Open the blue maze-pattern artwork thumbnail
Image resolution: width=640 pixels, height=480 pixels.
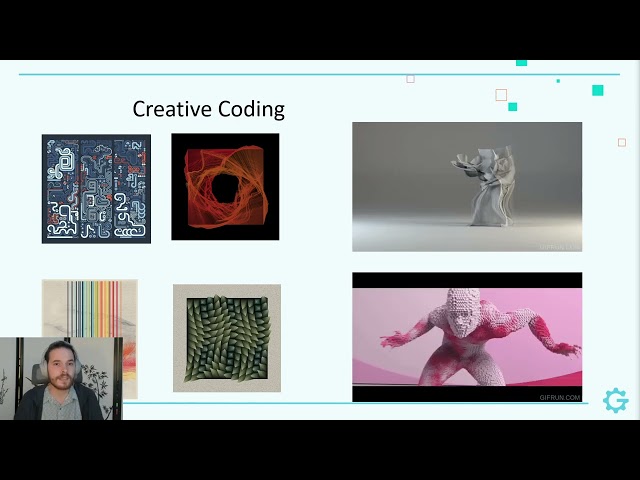[96, 189]
